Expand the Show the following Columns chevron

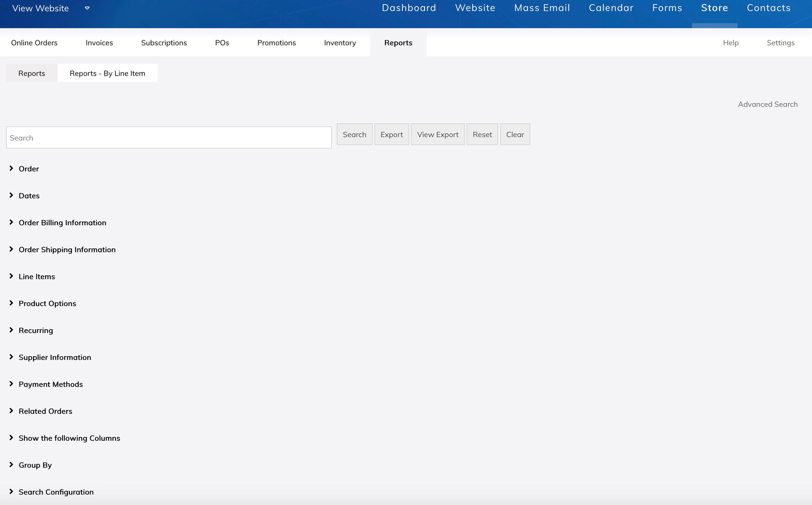click(x=11, y=438)
